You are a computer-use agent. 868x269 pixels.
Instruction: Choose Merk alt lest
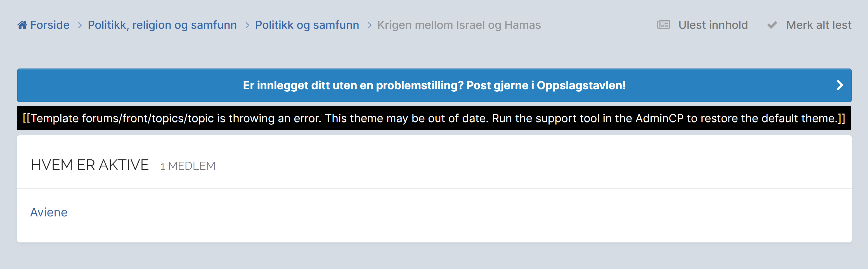coord(819,25)
